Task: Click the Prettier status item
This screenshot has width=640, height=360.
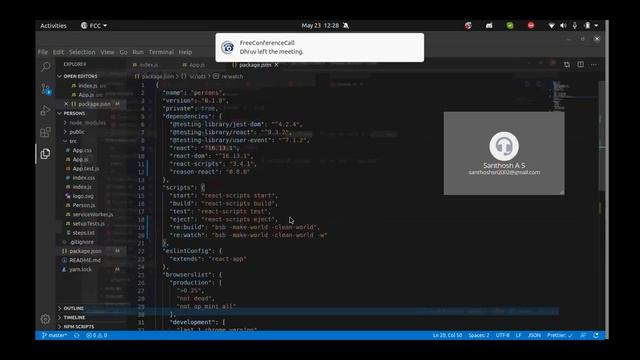Action: [x=560, y=336]
